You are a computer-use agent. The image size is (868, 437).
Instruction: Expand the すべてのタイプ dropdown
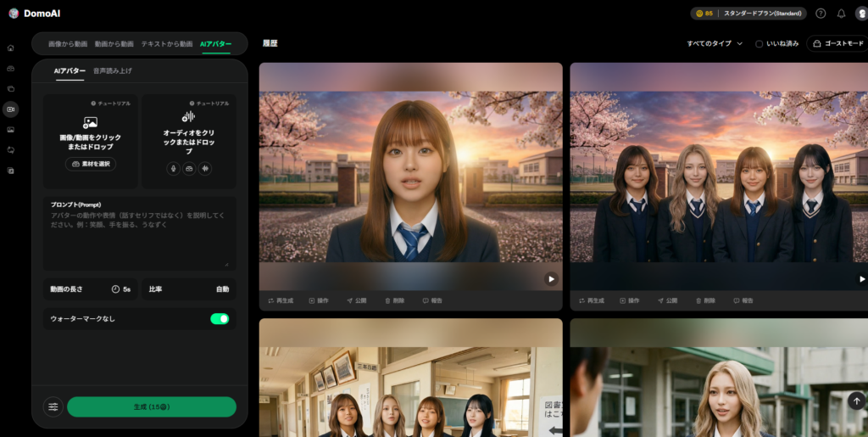715,43
